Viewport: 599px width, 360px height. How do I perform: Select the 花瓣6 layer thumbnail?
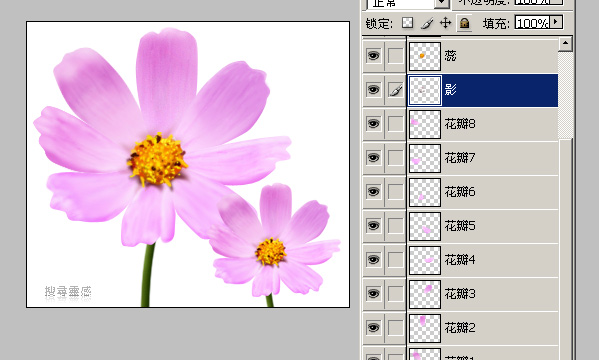[425, 192]
